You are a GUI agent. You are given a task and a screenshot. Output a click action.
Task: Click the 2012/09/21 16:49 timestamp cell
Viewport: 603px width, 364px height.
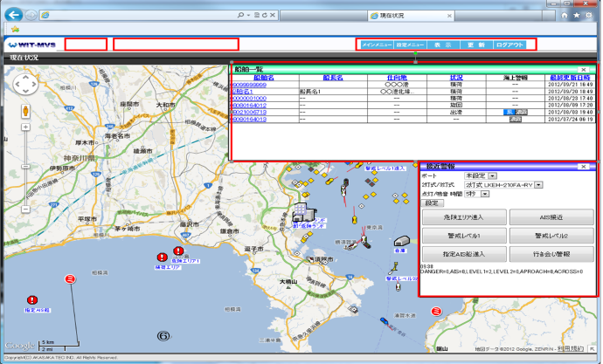tap(571, 85)
